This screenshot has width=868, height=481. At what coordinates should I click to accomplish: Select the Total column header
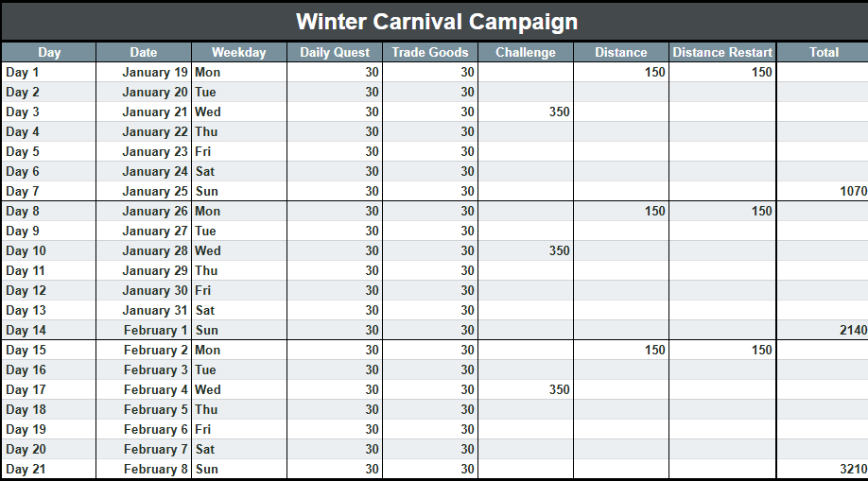tap(823, 52)
